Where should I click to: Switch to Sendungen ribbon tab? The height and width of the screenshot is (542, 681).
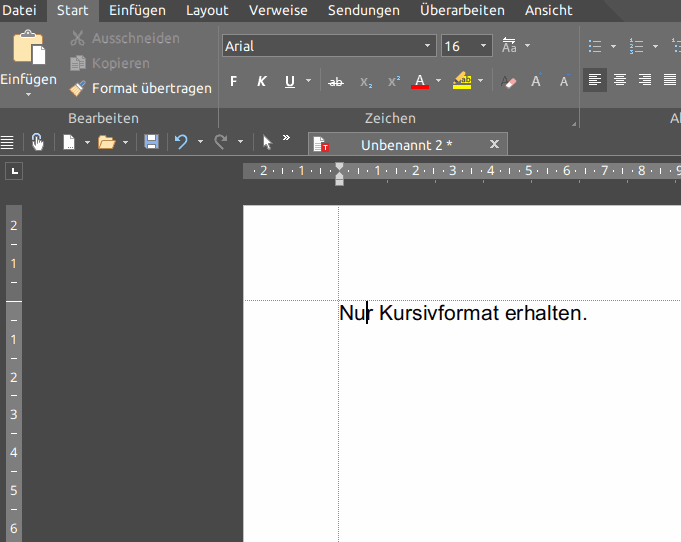coord(364,10)
